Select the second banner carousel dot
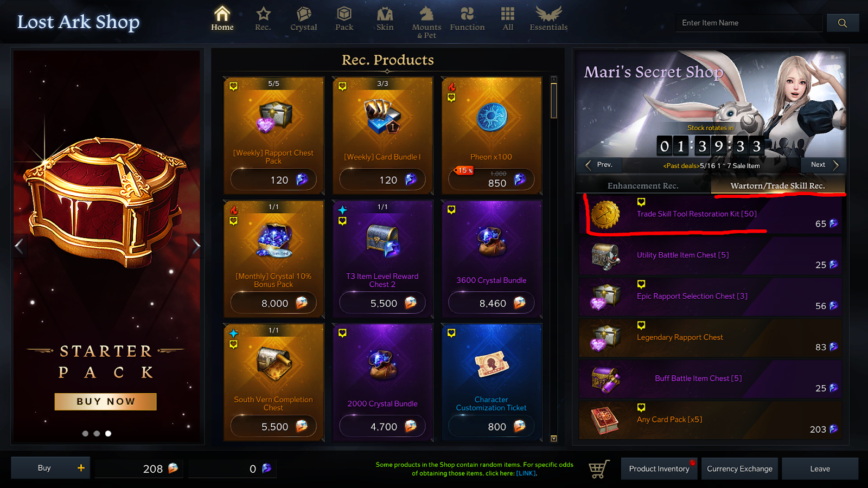The height and width of the screenshot is (488, 868). pos(97,433)
